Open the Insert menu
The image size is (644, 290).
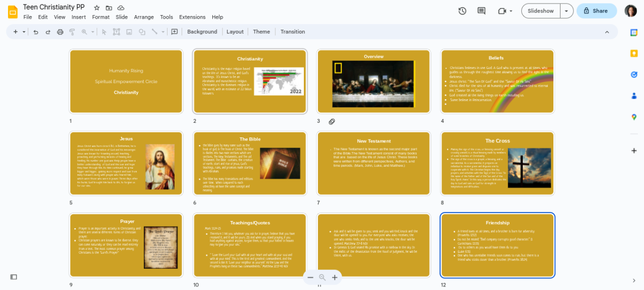pyautogui.click(x=78, y=17)
